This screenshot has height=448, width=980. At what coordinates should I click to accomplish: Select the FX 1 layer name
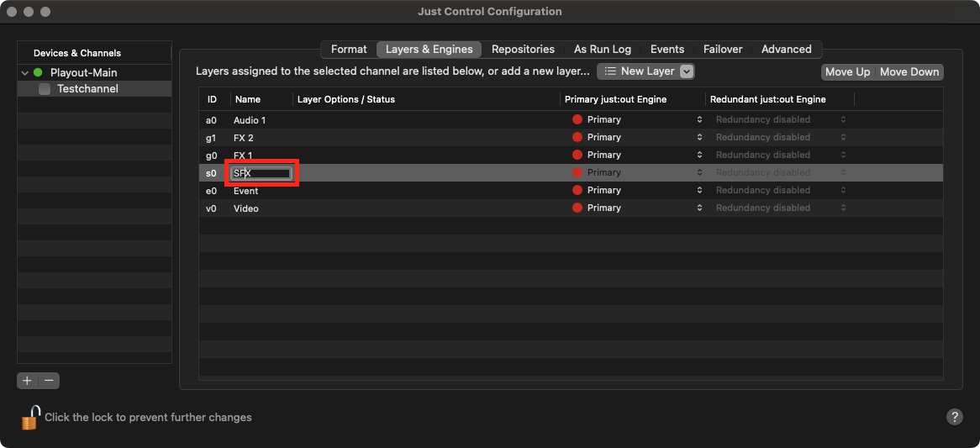[243, 155]
